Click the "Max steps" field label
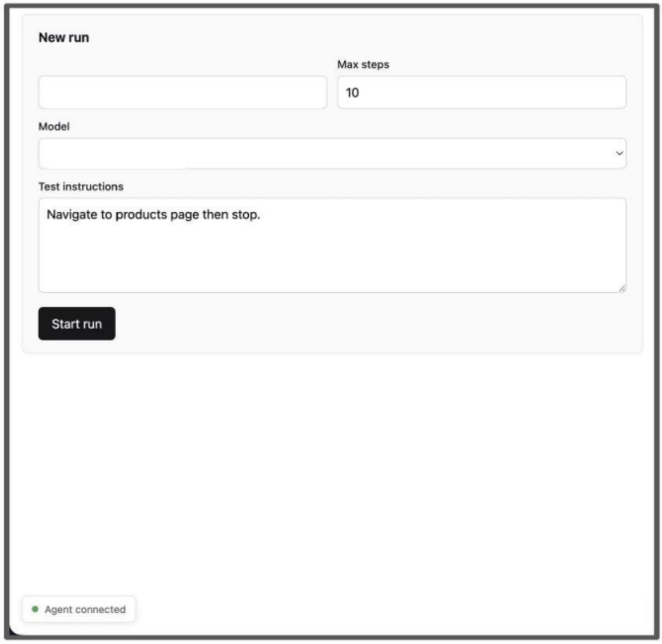The width and height of the screenshot is (662, 644). [x=363, y=65]
